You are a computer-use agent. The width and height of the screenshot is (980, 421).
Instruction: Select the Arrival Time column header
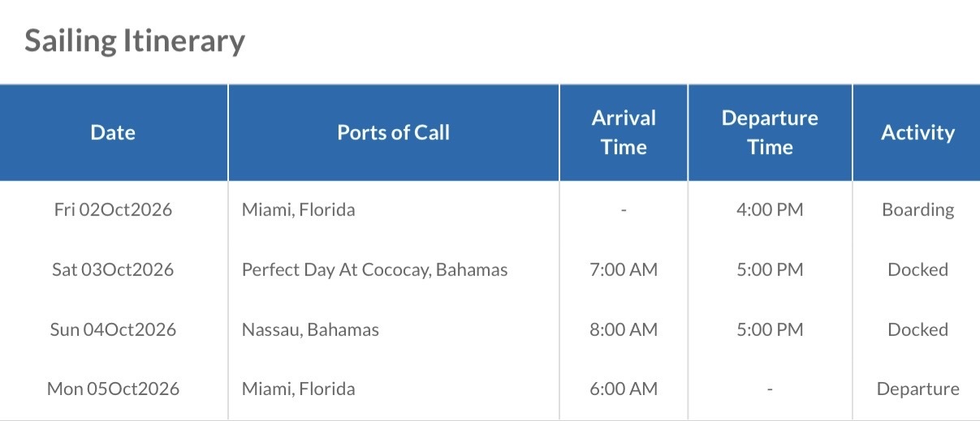[x=624, y=132]
